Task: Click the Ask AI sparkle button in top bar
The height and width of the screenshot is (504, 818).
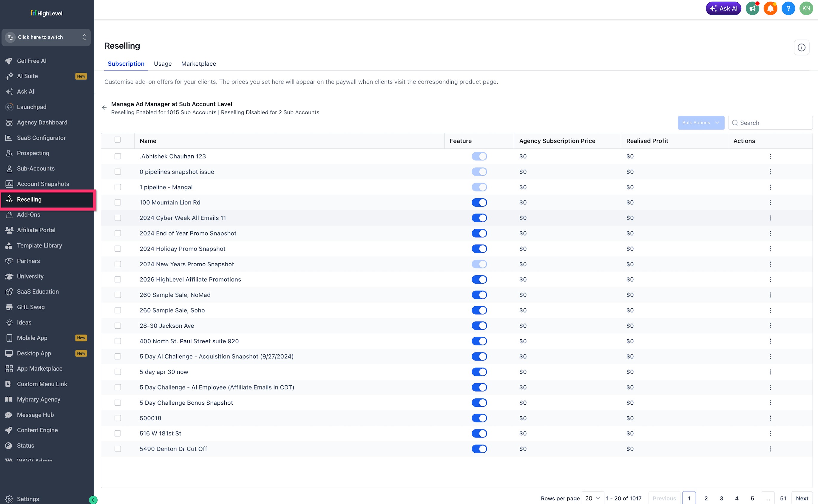Action: click(x=723, y=9)
